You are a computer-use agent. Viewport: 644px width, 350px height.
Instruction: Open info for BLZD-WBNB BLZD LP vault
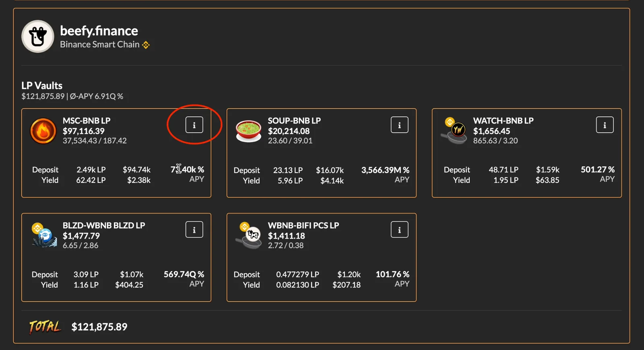pyautogui.click(x=194, y=229)
